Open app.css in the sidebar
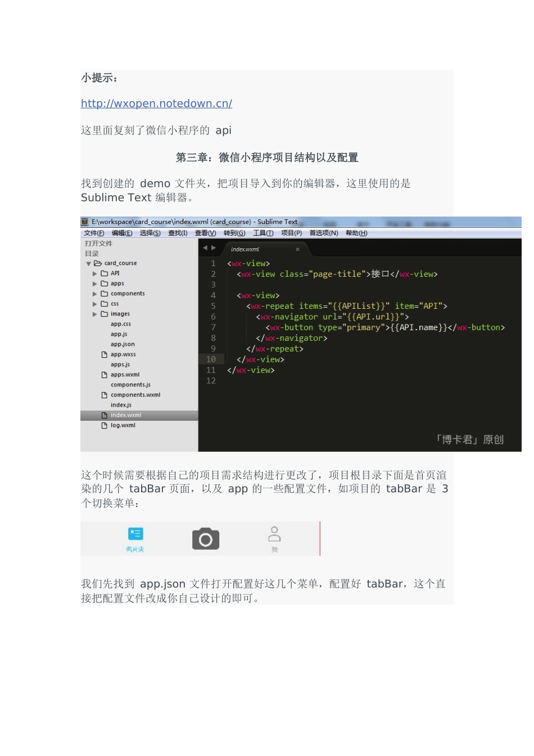Image resolution: width=534 pixels, height=756 pixels. coord(121,324)
